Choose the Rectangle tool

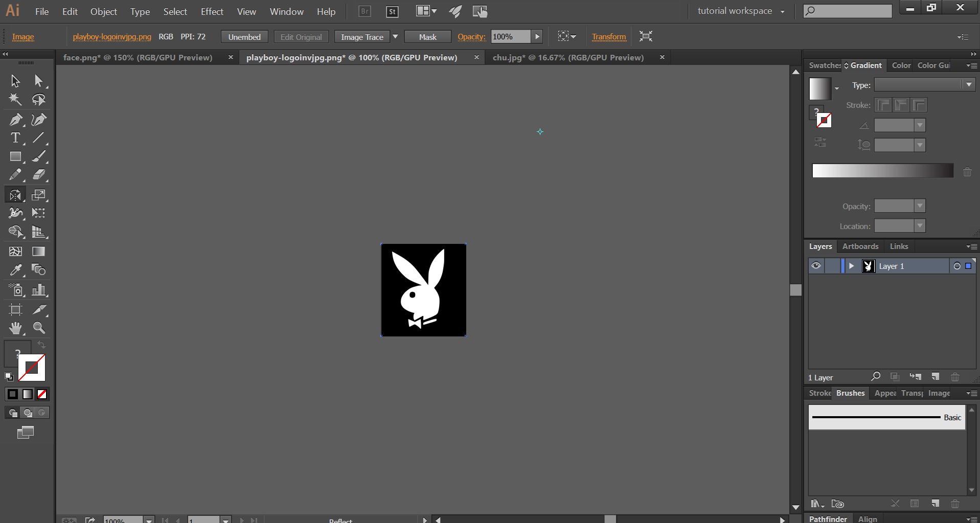click(15, 156)
